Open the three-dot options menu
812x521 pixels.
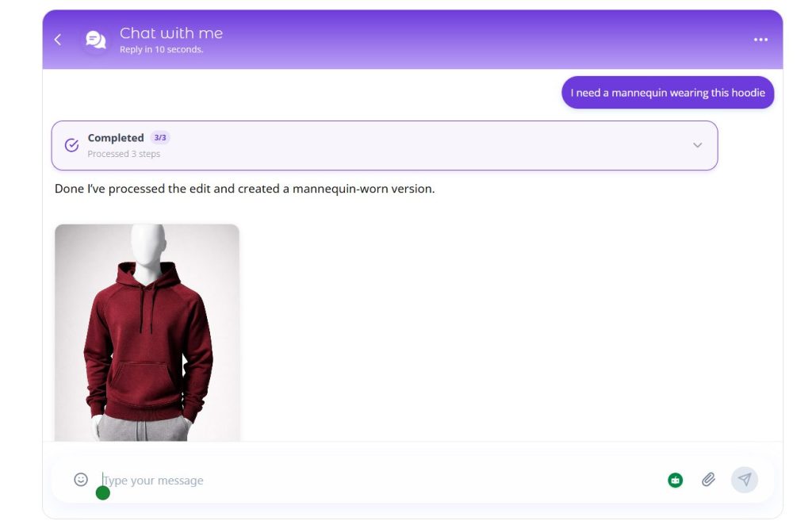[760, 39]
